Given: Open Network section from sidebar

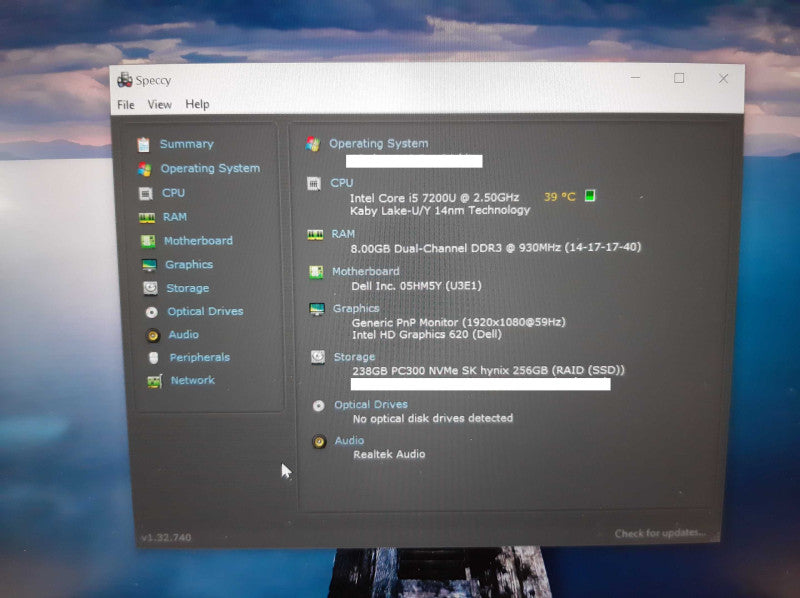Looking at the screenshot, I should click(193, 380).
